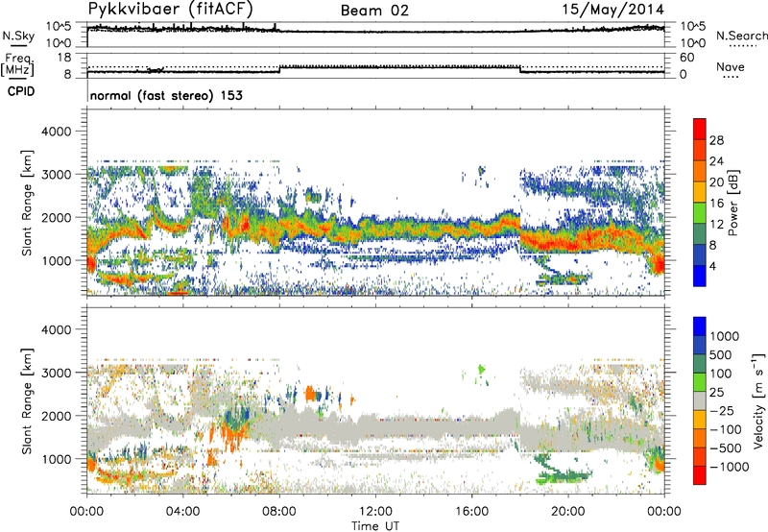Image resolution: width=768 pixels, height=532 pixels.
Task: Click the '4000' tick of the power panel
Action: click(56, 132)
